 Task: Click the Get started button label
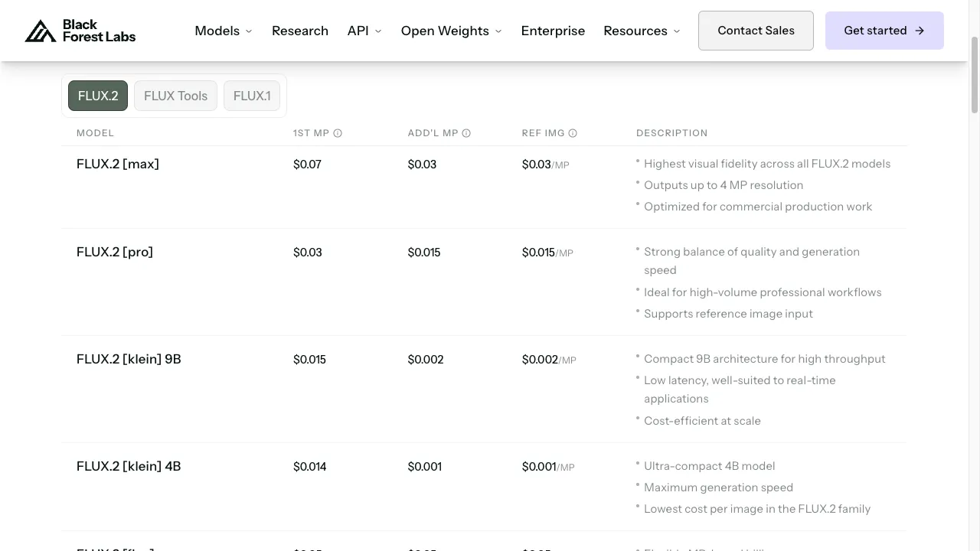tap(875, 31)
